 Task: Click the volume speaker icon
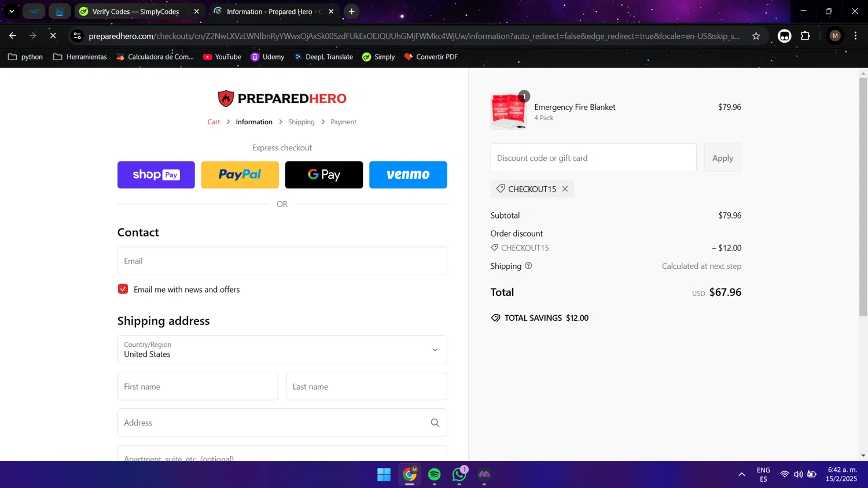(798, 475)
